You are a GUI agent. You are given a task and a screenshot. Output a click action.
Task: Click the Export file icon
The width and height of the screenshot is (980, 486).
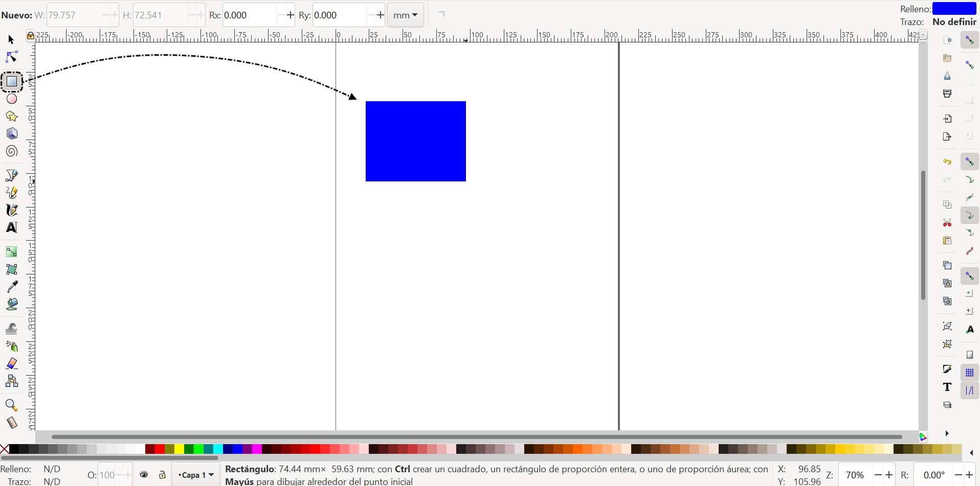pos(947,136)
